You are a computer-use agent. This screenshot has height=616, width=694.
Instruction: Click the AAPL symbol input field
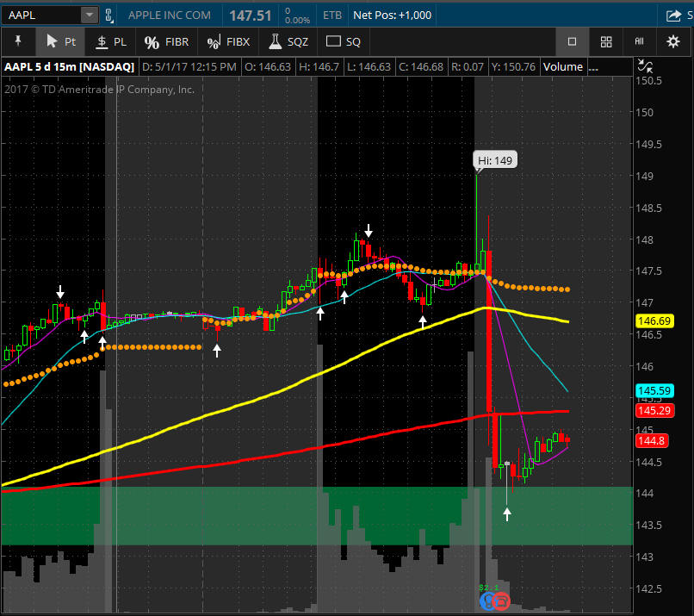pos(41,15)
